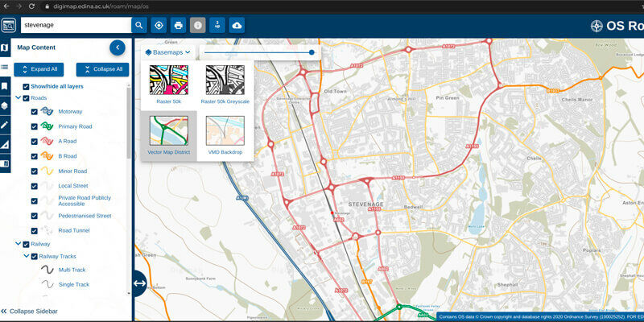Click the stevenage search input field
The height and width of the screenshot is (322, 644).
76,25
